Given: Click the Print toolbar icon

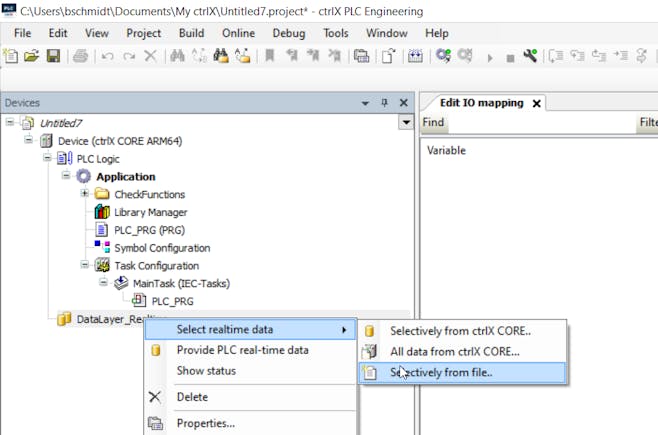Looking at the screenshot, I should (81, 56).
